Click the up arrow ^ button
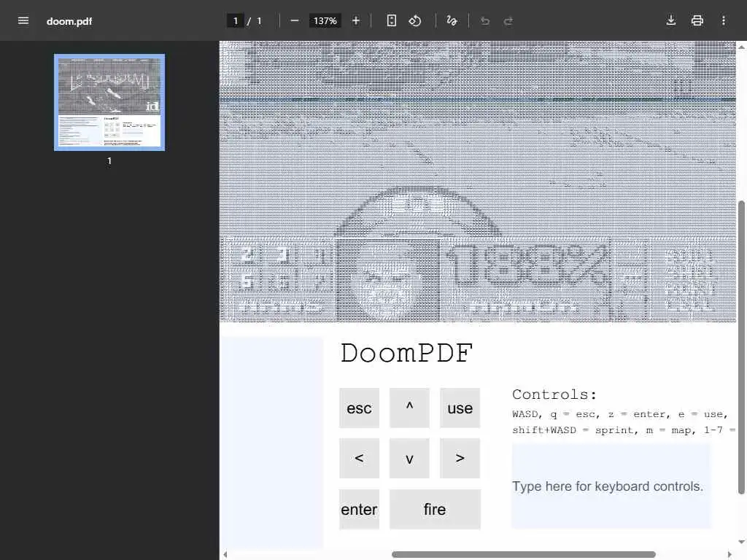The width and height of the screenshot is (747, 560). (409, 408)
